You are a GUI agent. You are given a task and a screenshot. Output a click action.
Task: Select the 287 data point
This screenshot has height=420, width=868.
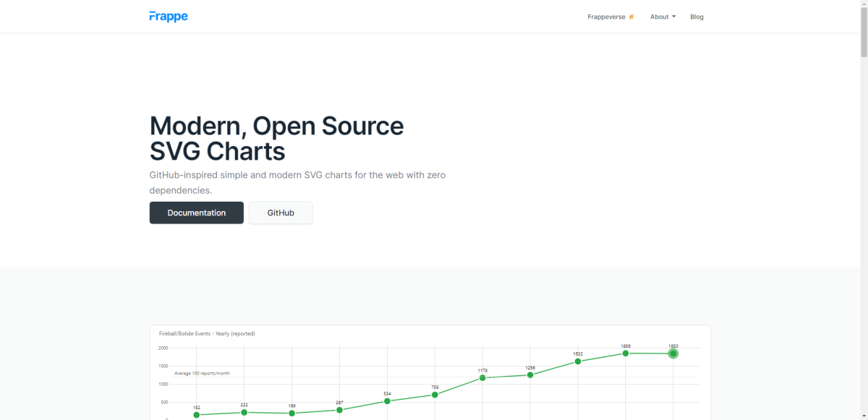point(339,410)
